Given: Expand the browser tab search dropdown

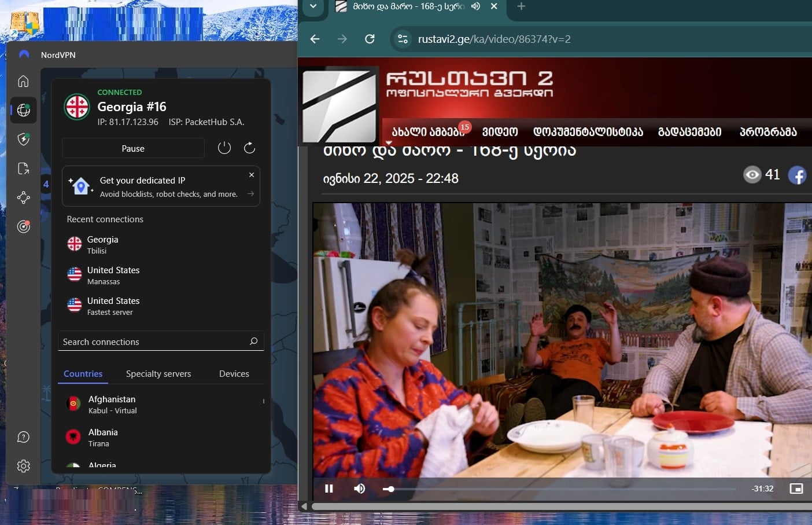Looking at the screenshot, I should (x=313, y=6).
